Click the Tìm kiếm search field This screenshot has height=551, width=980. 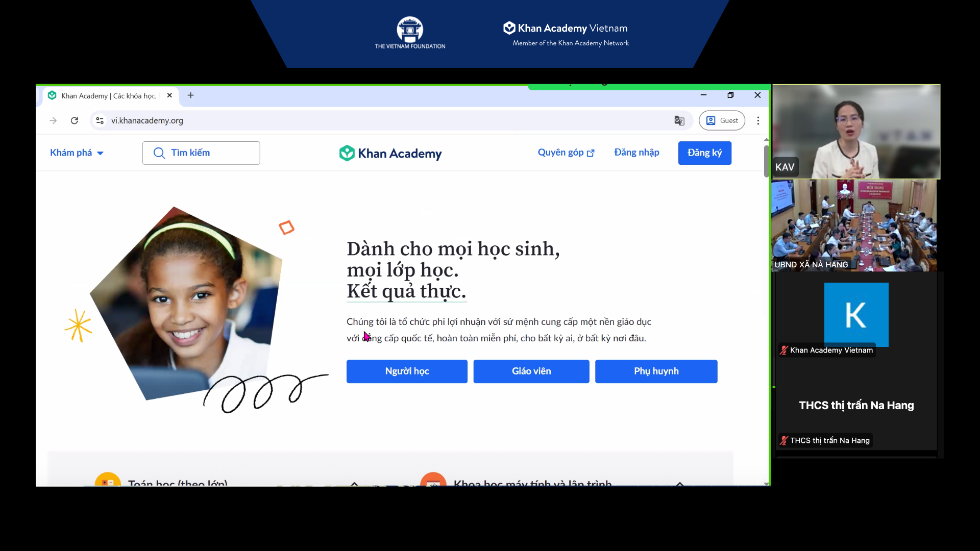tap(201, 153)
